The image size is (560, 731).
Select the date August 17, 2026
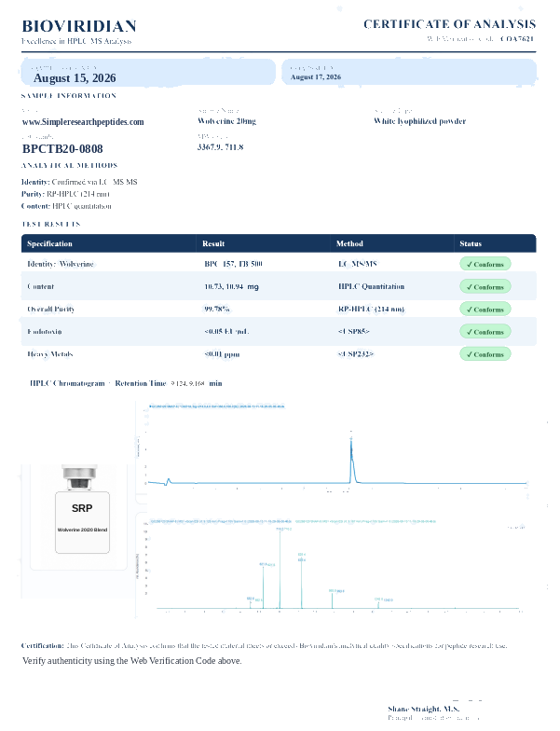coord(316,76)
